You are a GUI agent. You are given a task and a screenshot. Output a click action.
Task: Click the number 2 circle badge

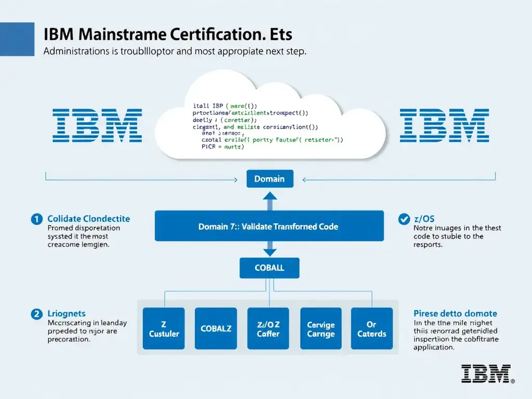tap(37, 314)
